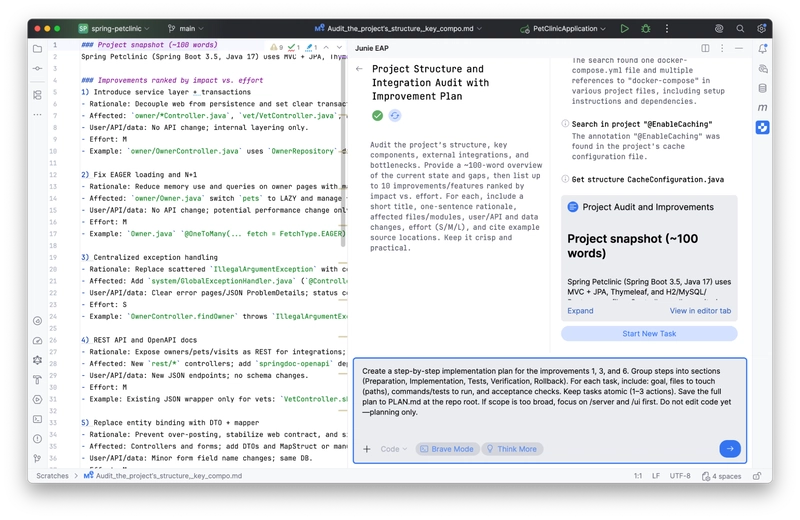This screenshot has height=520, width=800.
Task: Click Expand link under project snapshot
Action: (x=580, y=311)
